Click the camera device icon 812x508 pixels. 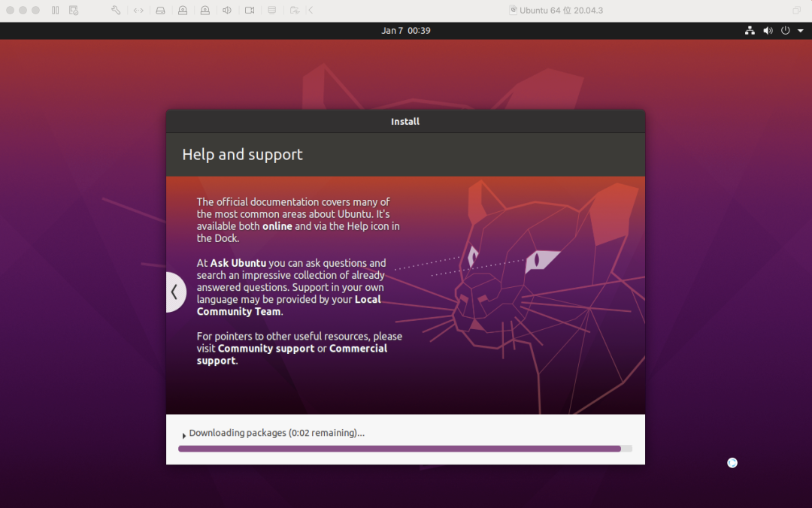click(250, 11)
